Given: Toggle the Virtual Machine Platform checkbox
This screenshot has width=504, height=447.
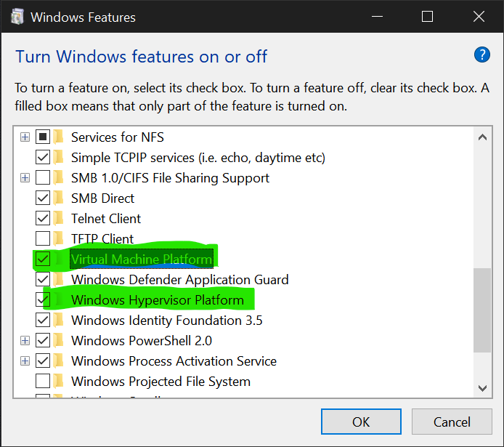Looking at the screenshot, I should pyautogui.click(x=43, y=259).
